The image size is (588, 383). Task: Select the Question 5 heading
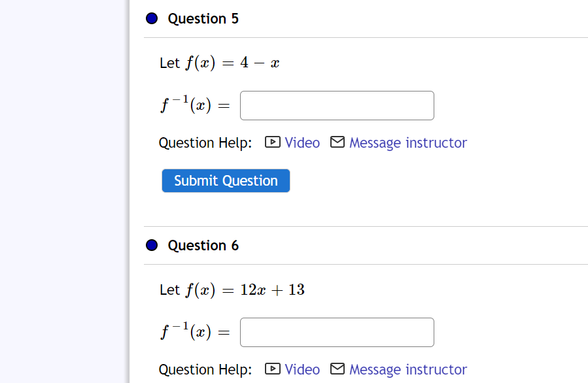203,18
